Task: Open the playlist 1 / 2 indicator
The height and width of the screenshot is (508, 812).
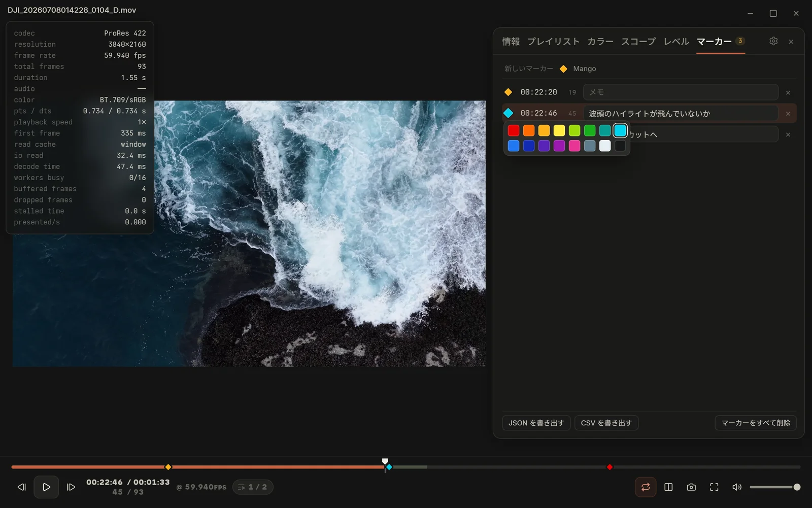Action: coord(253,487)
